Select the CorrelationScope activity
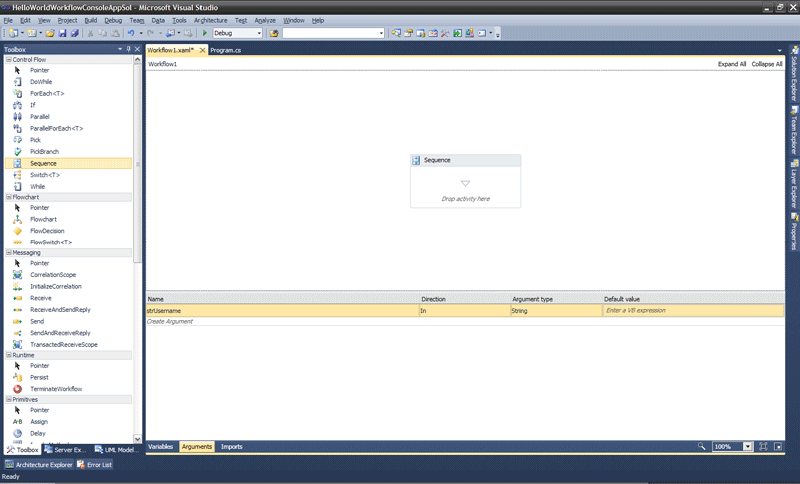Screen dimensions: 800x484 [x=53, y=274]
